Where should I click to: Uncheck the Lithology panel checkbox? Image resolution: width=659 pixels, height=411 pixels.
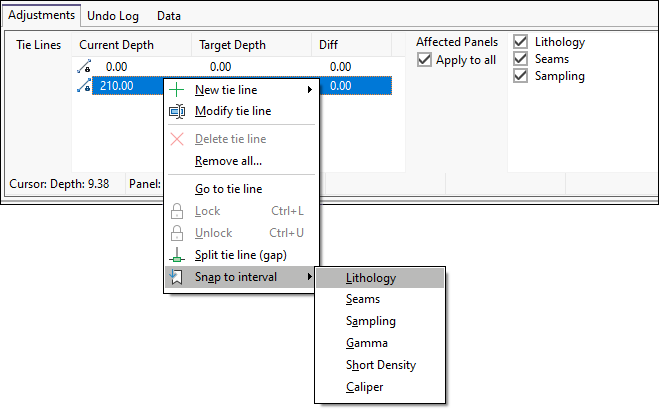click(521, 42)
